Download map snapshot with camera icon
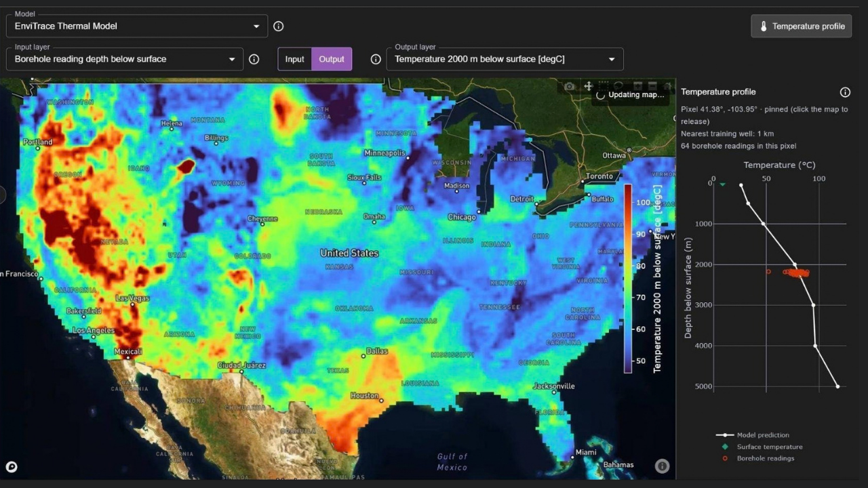 (x=570, y=86)
